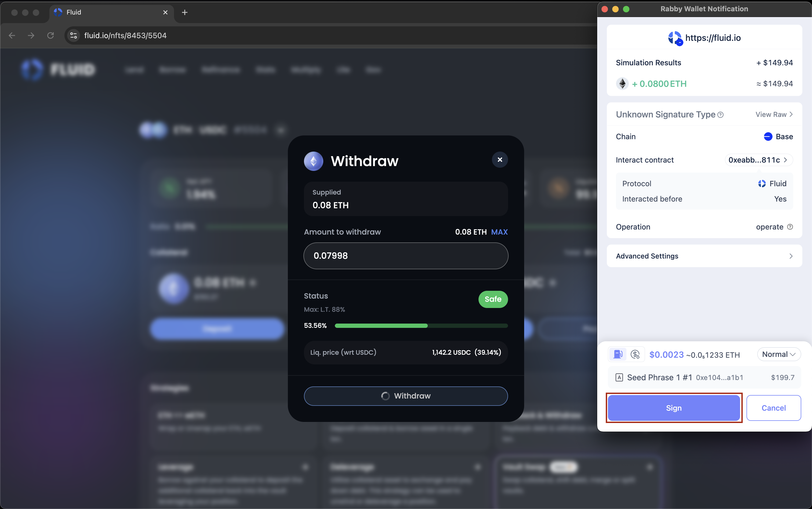Click the 0.08 ETH available balance
This screenshot has width=812, height=509.
(x=471, y=232)
